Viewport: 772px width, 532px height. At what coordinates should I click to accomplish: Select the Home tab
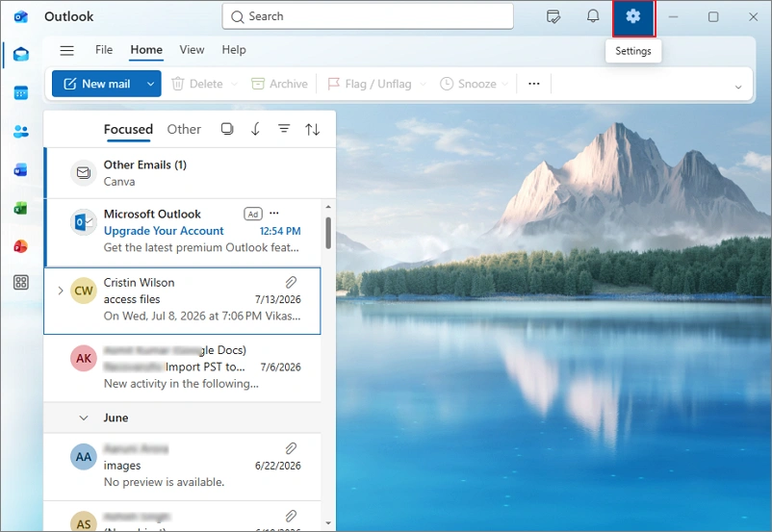click(146, 50)
